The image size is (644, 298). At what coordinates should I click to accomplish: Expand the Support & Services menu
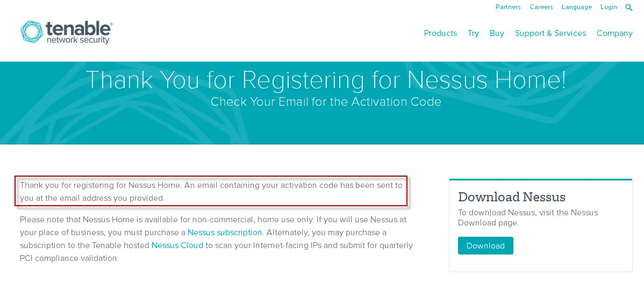[x=550, y=33]
